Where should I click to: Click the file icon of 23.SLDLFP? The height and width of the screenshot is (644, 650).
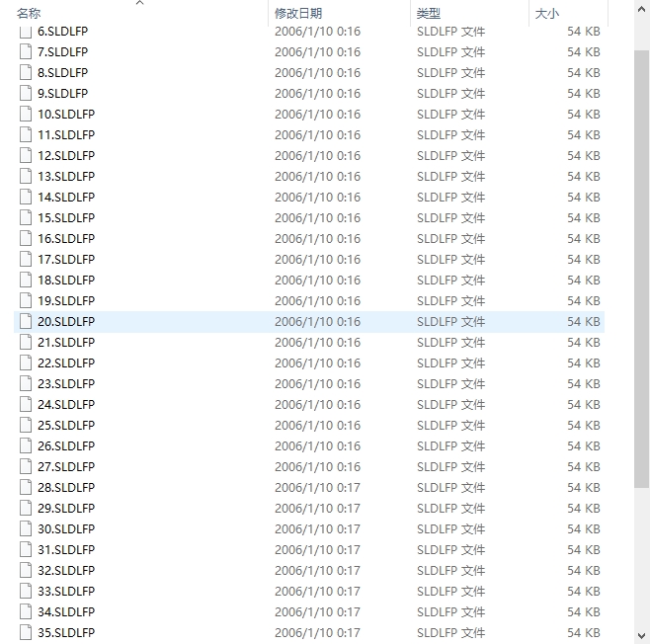tap(26, 383)
